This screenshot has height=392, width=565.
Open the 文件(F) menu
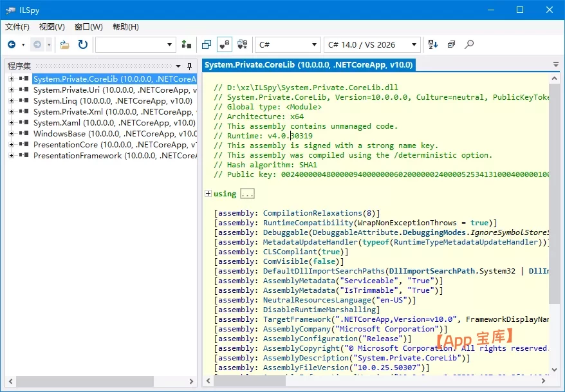17,26
